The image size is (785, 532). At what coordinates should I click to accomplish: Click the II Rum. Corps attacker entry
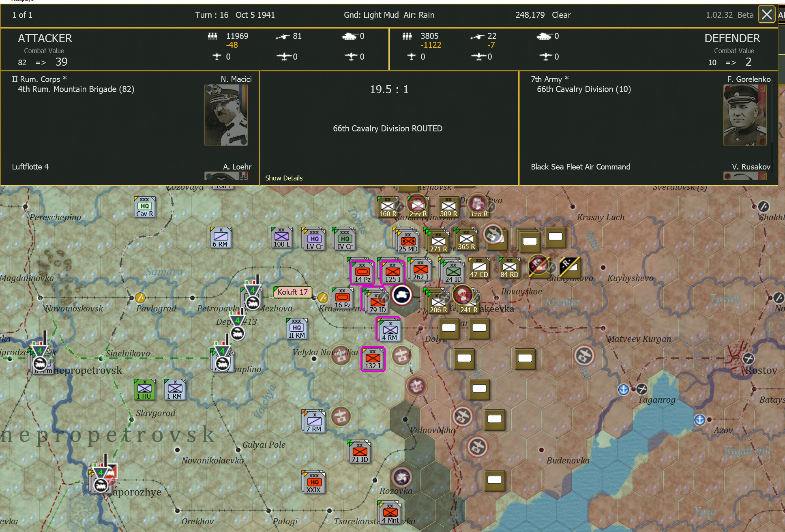[39, 79]
